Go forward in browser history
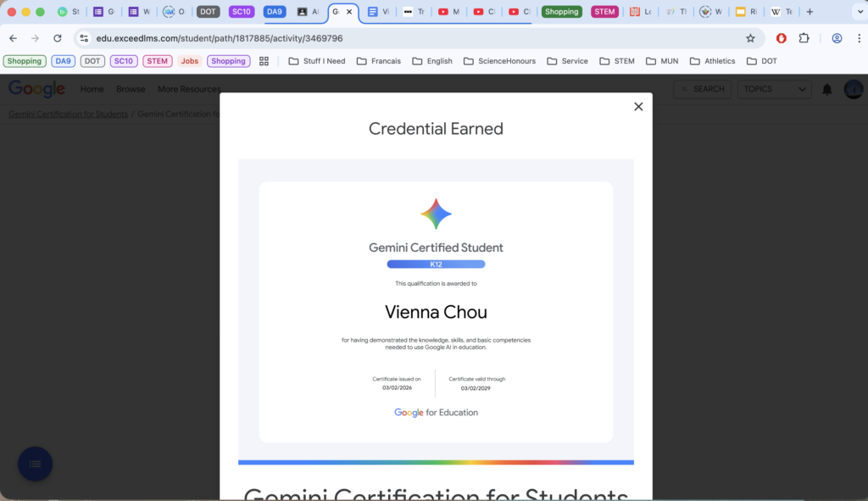The height and width of the screenshot is (501, 868). coord(35,38)
